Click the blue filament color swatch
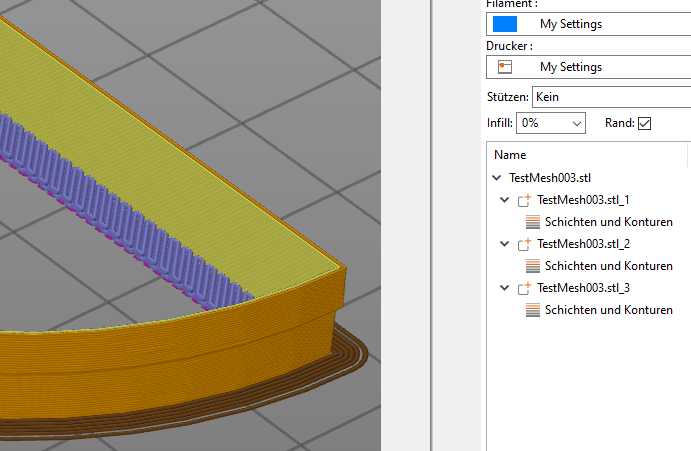The height and width of the screenshot is (451, 691). point(505,24)
